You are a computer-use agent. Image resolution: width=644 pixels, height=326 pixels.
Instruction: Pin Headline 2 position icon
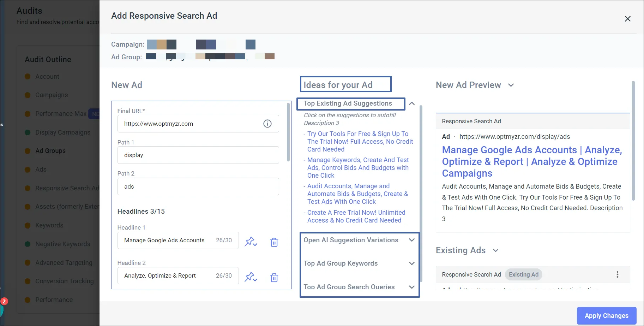tap(251, 277)
